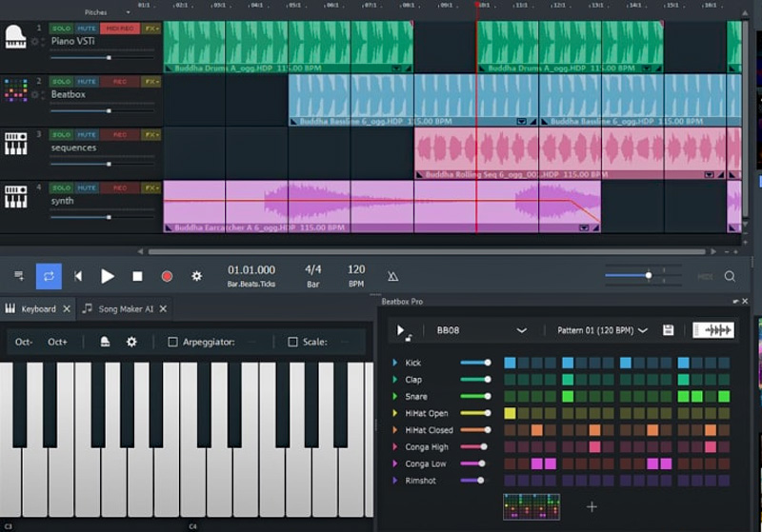762x532 pixels.
Task: Open FX dropdown on Beatbox track
Action: coord(151,82)
